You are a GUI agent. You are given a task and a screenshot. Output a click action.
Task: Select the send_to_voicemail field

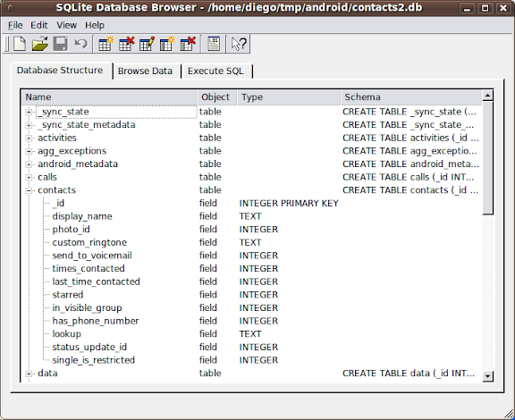[92, 256]
